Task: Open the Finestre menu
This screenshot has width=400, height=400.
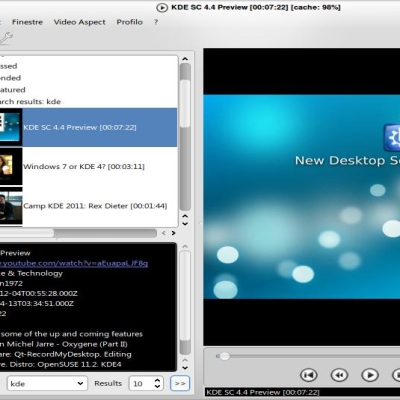Action: click(x=27, y=22)
